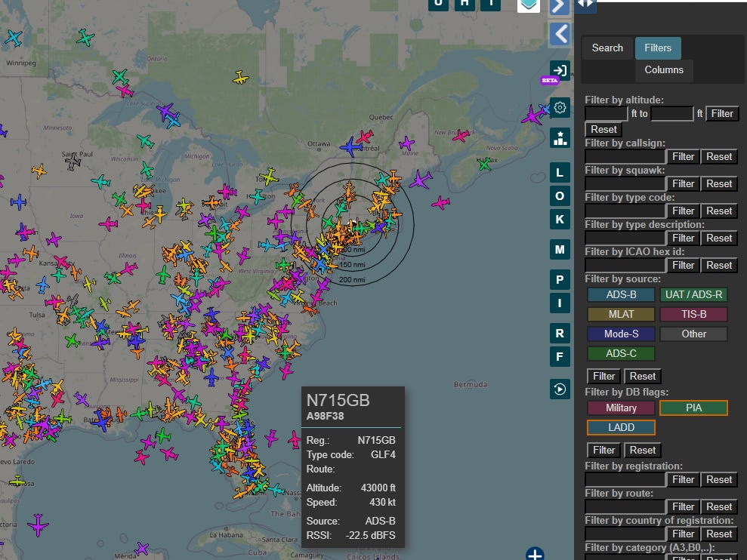This screenshot has height=560, width=747.
Task: Click Filter button for callsign
Action: [683, 157]
